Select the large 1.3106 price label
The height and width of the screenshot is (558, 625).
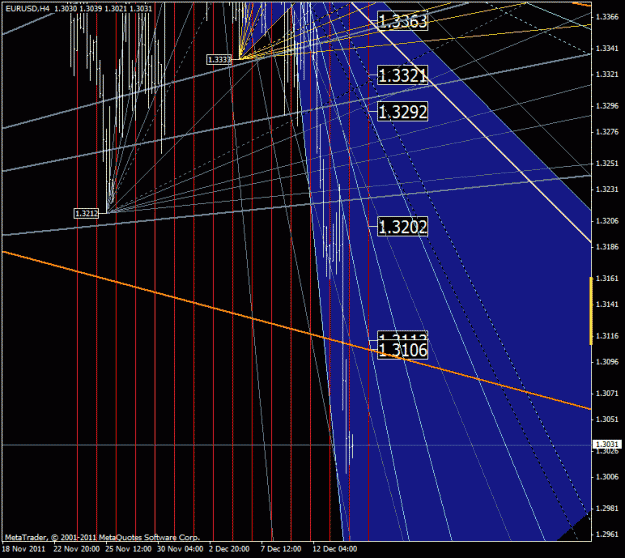coord(403,350)
